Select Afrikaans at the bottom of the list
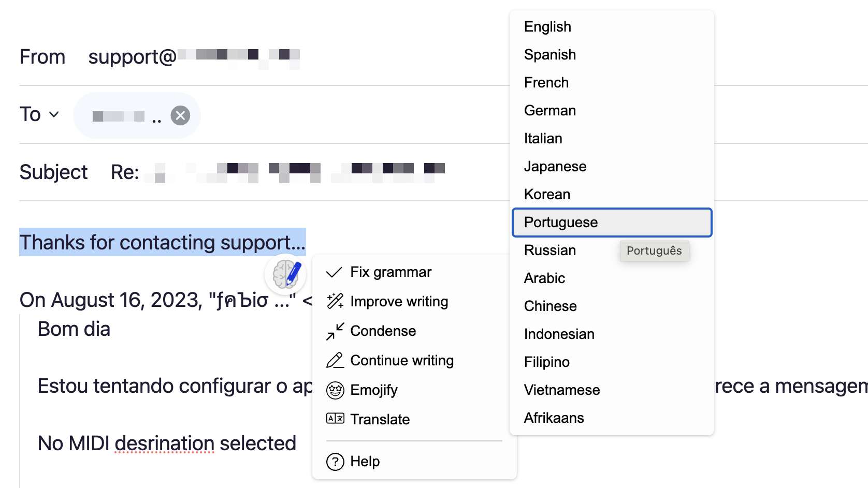 coord(554,418)
